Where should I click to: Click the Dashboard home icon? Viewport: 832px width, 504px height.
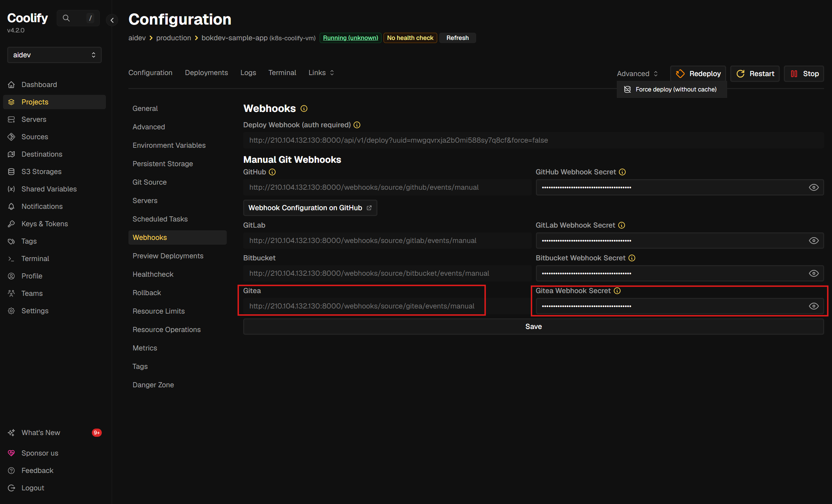pos(11,85)
